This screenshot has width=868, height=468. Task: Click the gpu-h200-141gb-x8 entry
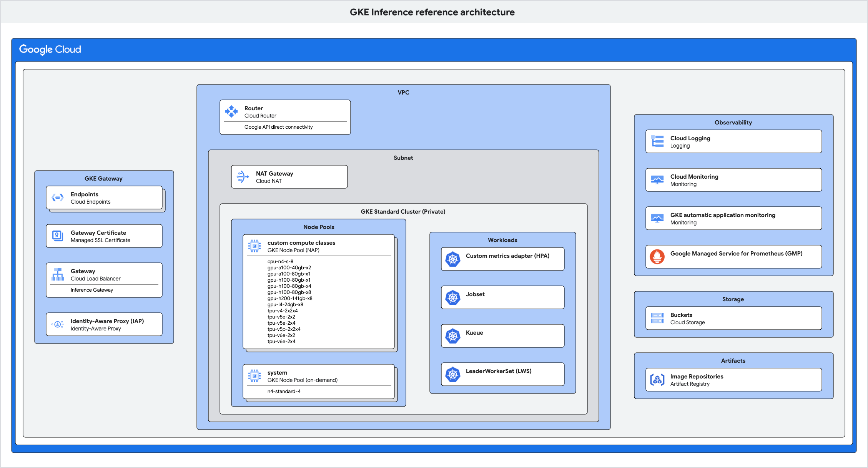[x=290, y=298]
